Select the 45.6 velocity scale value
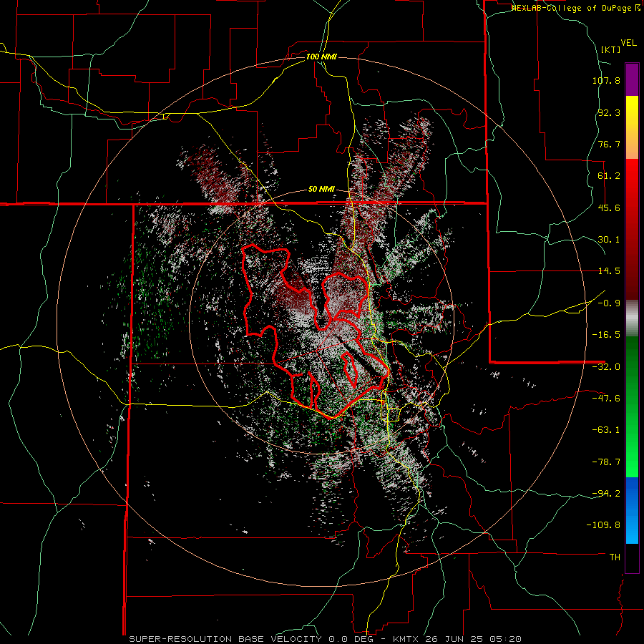The image size is (644, 644). point(609,208)
